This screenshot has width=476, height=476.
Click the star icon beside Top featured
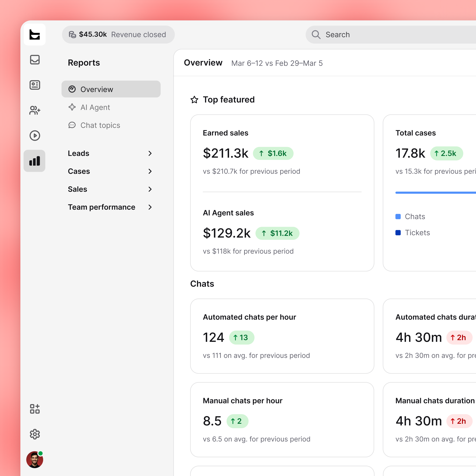coord(194,99)
